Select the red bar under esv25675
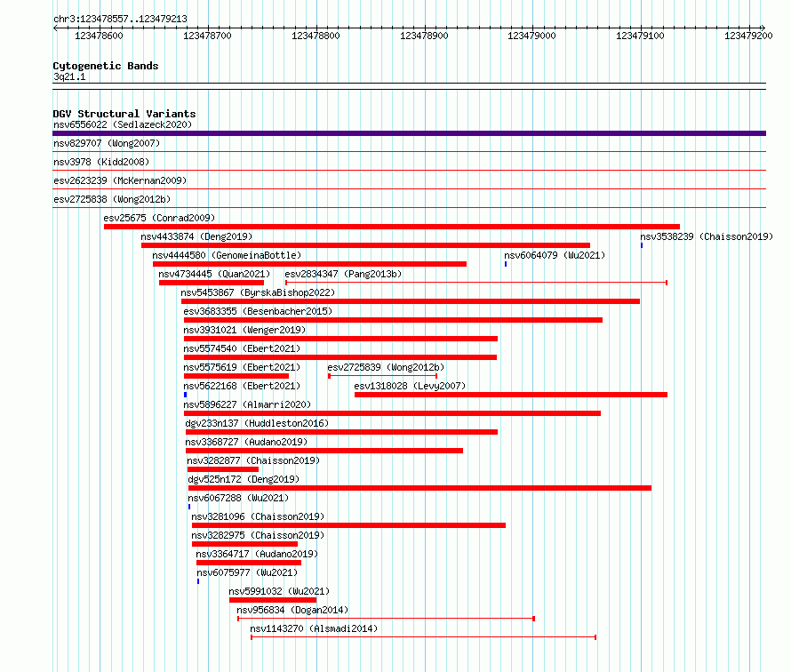The image size is (791, 672). point(392,227)
